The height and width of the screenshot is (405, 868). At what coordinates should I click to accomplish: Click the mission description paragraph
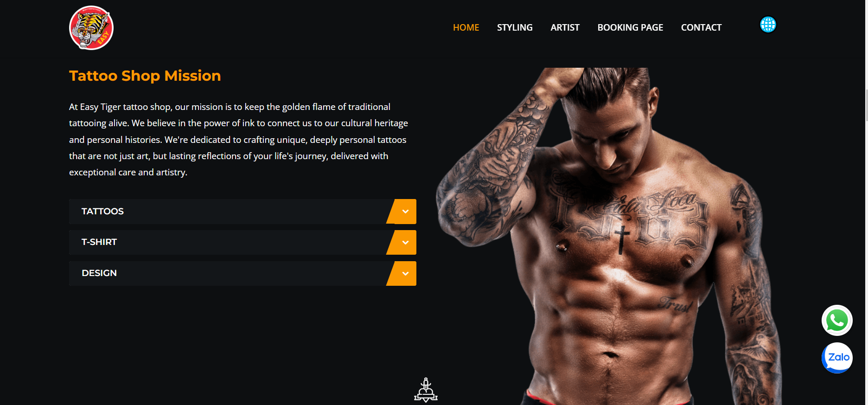239,140
